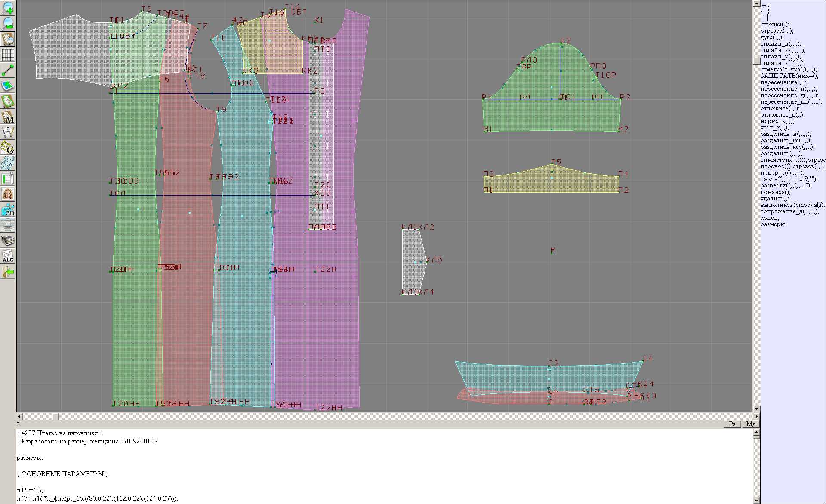Select the line segment measure tool
The image size is (826, 504).
(x=8, y=70)
